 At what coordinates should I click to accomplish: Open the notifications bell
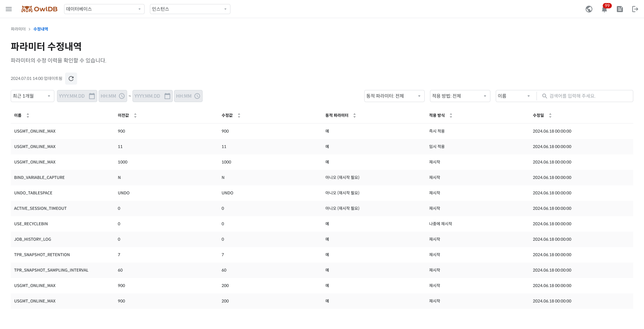coord(604,9)
